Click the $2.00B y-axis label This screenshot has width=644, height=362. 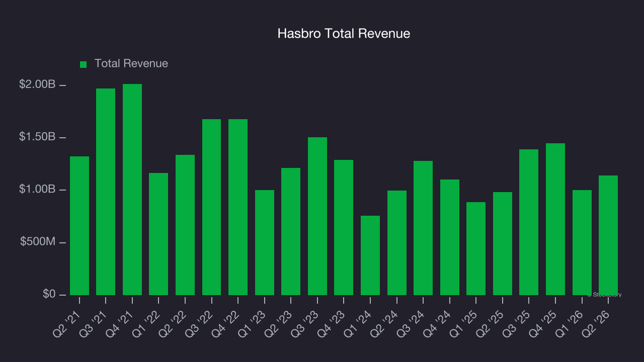[37, 85]
